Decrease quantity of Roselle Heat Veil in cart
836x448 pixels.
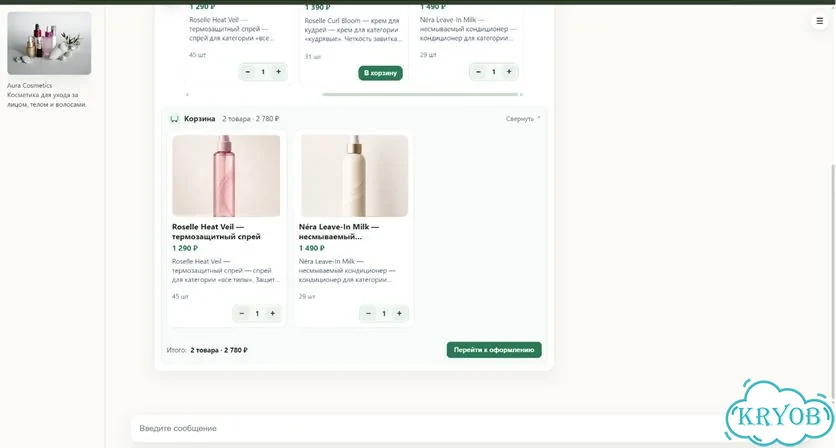(242, 314)
